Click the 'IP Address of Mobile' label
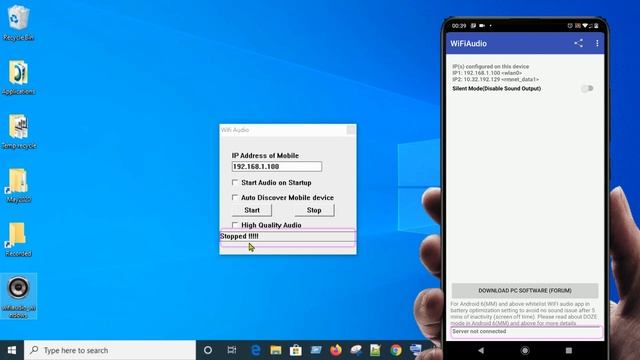 265,156
